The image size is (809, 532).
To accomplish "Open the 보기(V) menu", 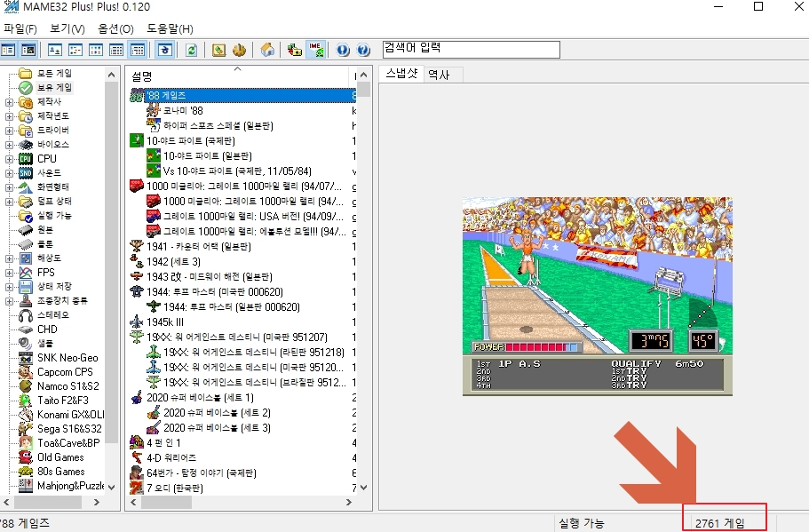I will (67, 29).
